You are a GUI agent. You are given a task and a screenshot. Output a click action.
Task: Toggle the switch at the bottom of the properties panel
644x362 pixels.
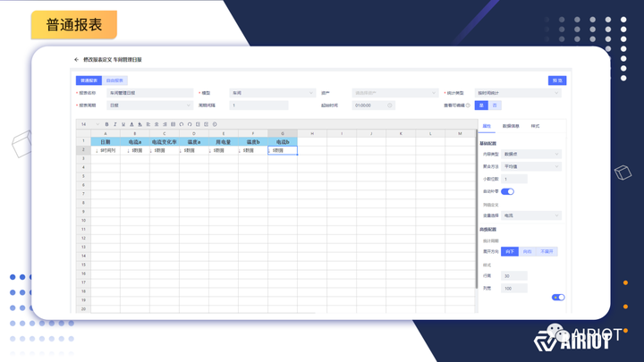pyautogui.click(x=558, y=297)
